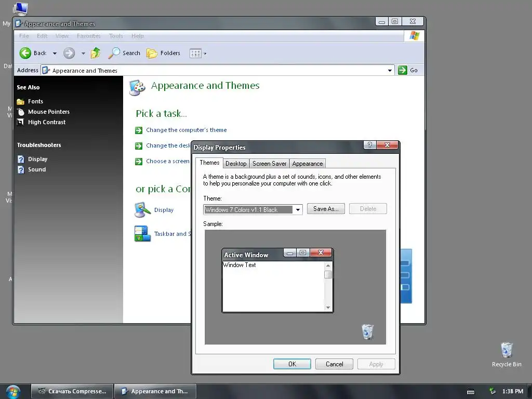
Task: Click the Display link under control panel icons
Action: [164, 210]
